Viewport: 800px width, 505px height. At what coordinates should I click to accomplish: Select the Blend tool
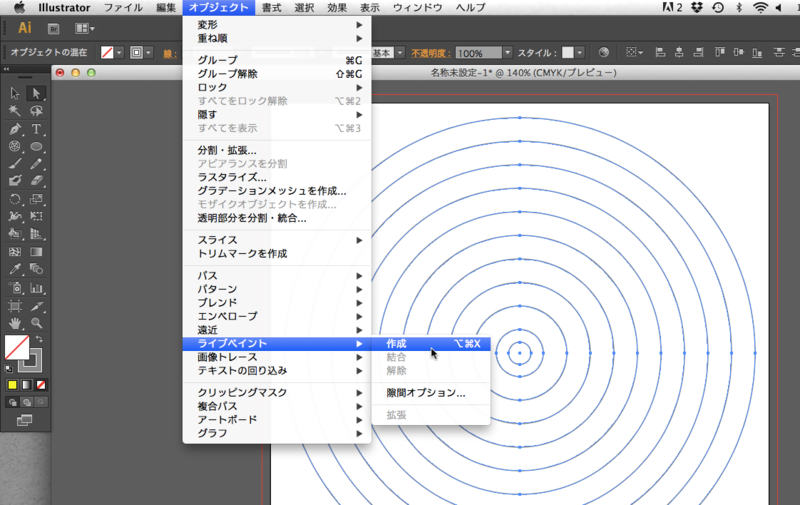[x=36, y=269]
